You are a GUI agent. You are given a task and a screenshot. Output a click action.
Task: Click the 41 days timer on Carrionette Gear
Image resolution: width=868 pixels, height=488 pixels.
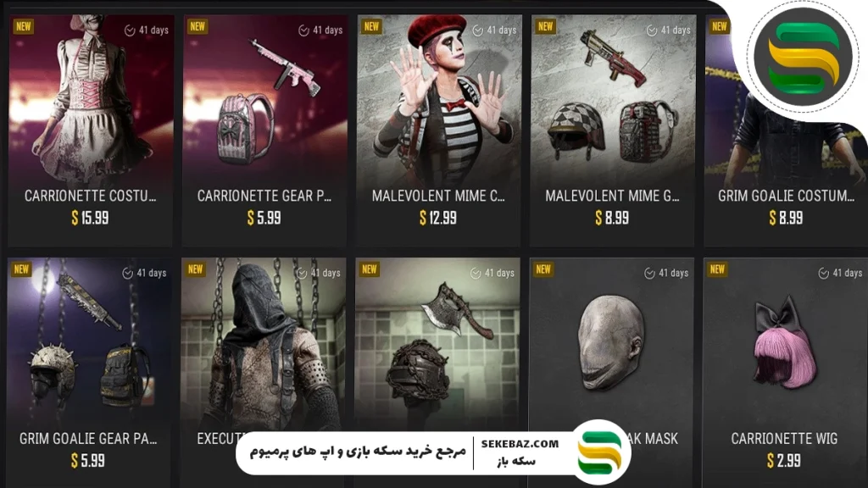320,30
